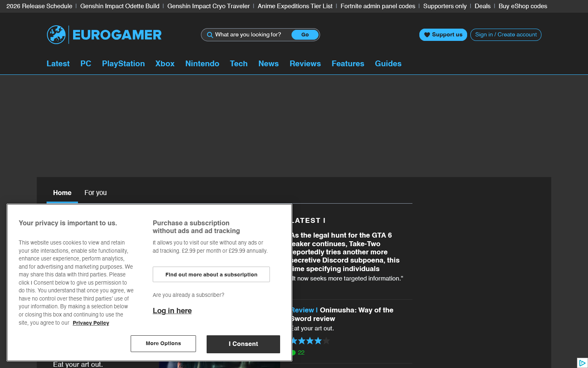Image resolution: width=588 pixels, height=368 pixels.
Task: Open the 2026 Release Schedule link
Action: point(39,6)
